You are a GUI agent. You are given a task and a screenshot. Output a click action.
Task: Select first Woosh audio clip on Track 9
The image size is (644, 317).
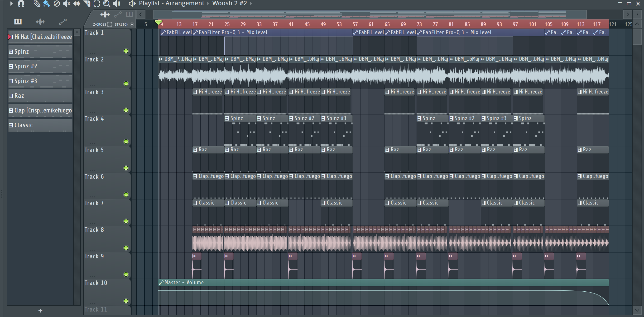pos(197,266)
